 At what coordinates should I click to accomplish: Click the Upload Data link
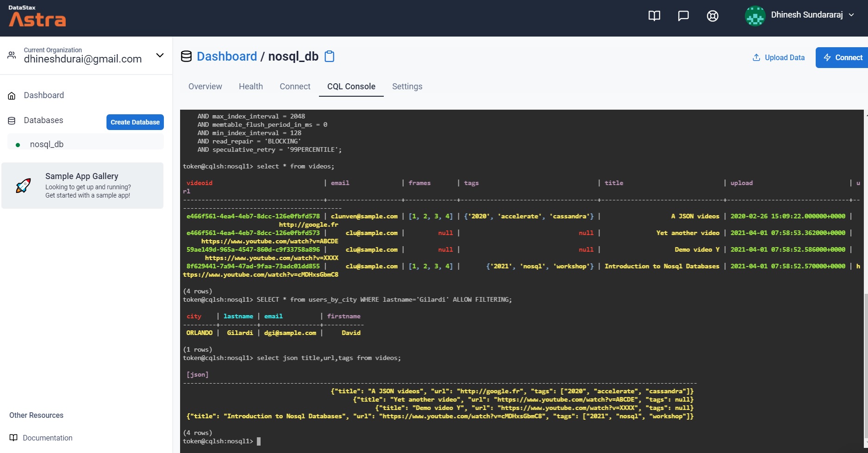tap(784, 57)
